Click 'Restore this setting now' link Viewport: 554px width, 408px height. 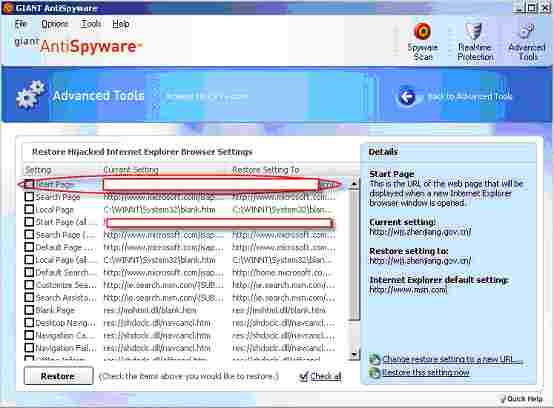tap(426, 372)
